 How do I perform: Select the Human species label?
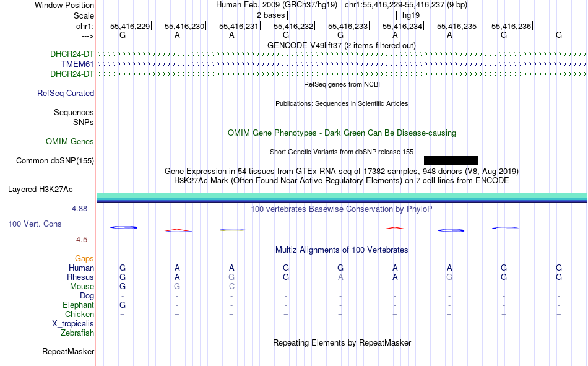(x=81, y=268)
